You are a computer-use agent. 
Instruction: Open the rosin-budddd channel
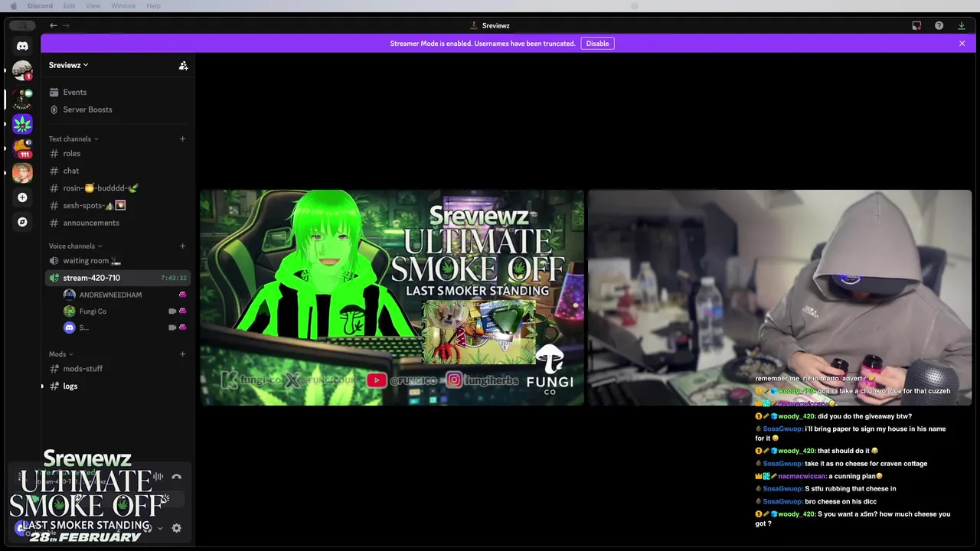coord(116,187)
